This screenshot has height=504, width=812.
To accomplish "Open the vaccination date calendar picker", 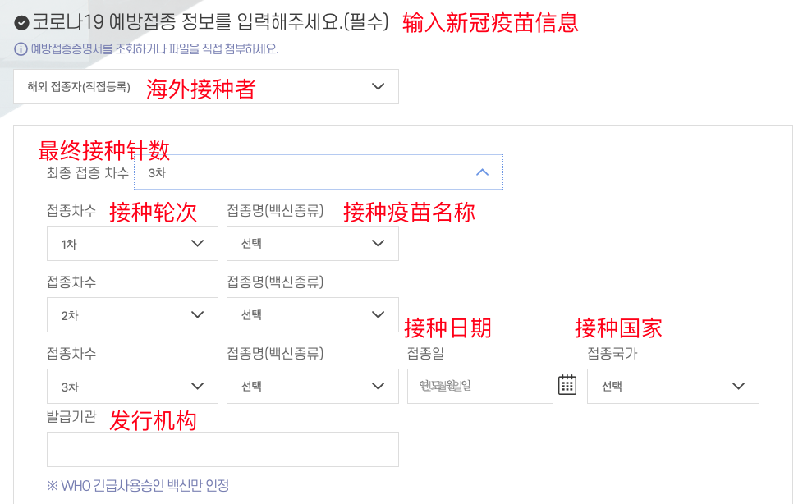I will click(567, 385).
